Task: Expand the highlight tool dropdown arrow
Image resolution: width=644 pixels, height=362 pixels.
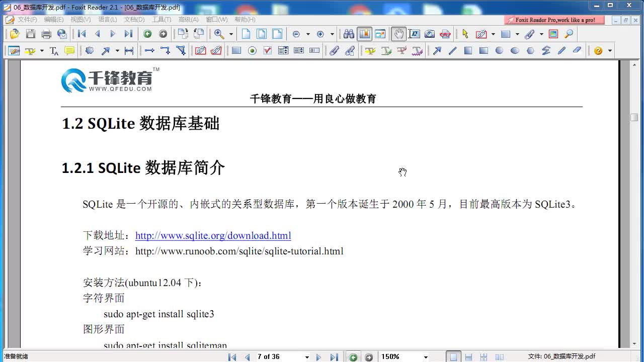Action: (42, 51)
